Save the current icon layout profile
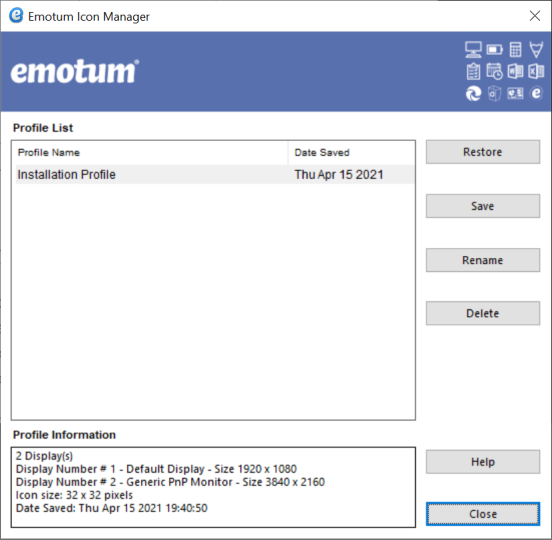The height and width of the screenshot is (540, 552). point(483,206)
